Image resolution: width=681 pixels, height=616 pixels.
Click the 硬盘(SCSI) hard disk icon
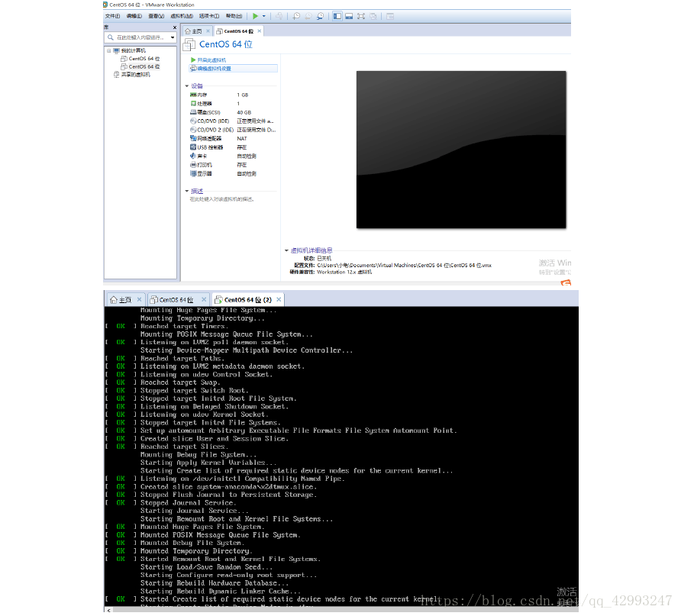193,112
